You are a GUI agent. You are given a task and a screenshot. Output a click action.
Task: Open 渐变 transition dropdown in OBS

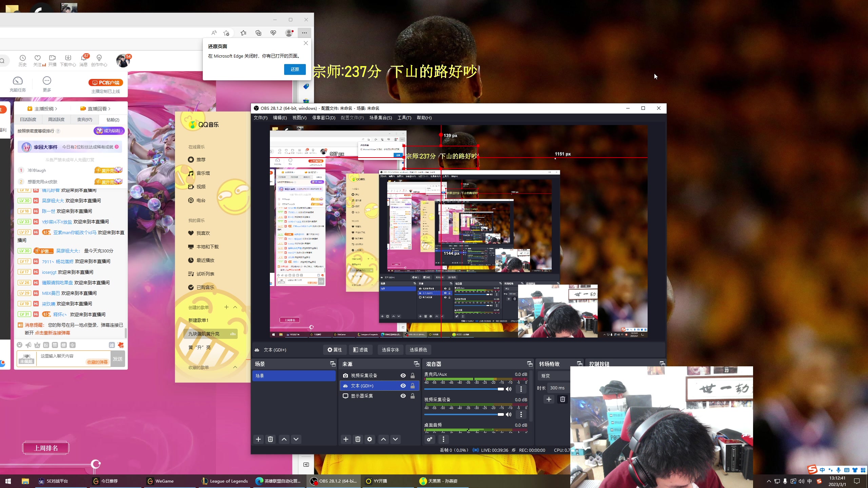(553, 376)
